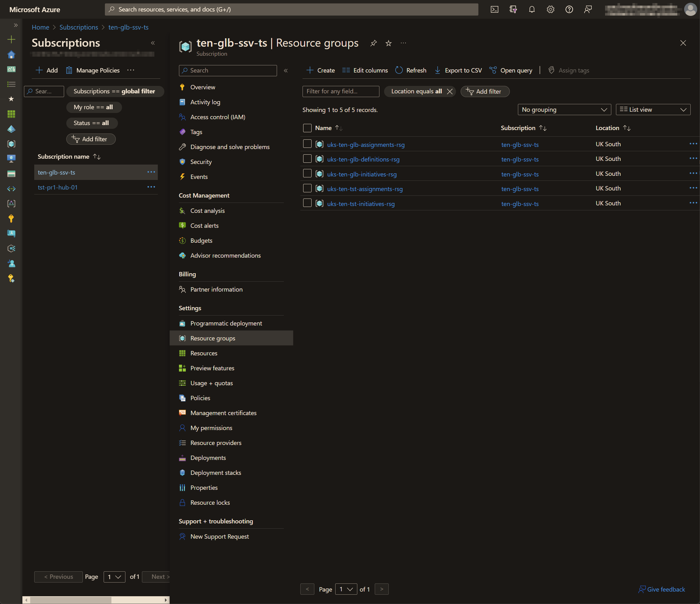Collapse the Subscriptions panel
This screenshot has height=604, width=700.
153,43
